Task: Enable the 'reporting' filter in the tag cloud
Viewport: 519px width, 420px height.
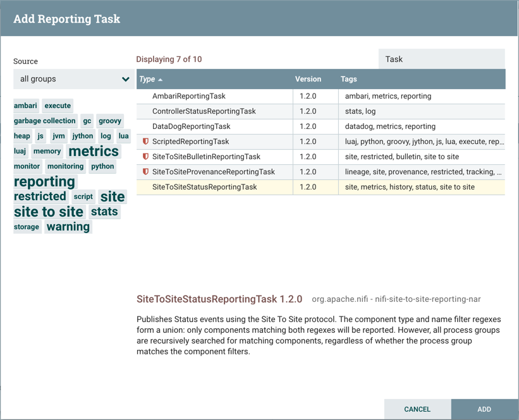Action: click(44, 181)
